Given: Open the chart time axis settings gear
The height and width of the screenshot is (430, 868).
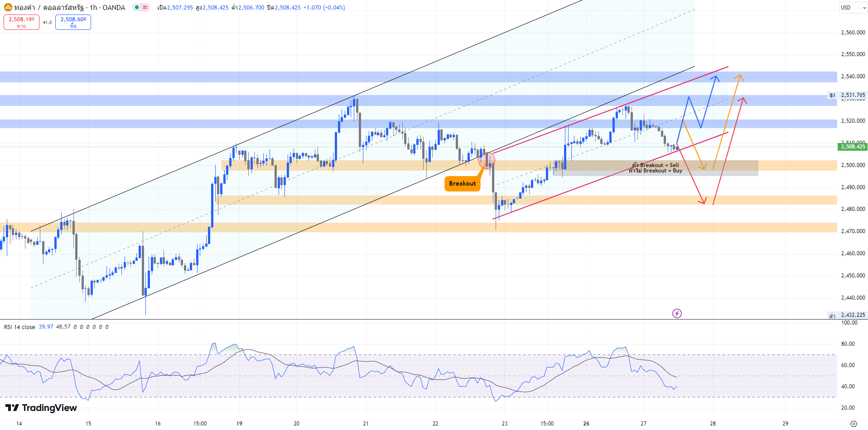Looking at the screenshot, I should pyautogui.click(x=854, y=424).
